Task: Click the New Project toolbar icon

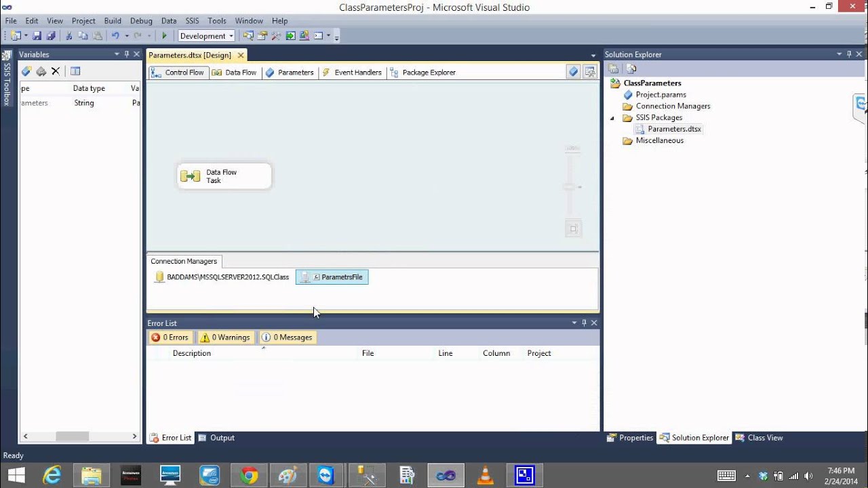Action: point(16,36)
